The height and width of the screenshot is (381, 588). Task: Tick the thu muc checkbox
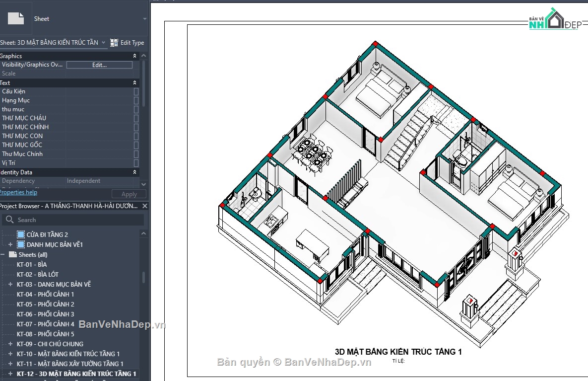point(136,109)
